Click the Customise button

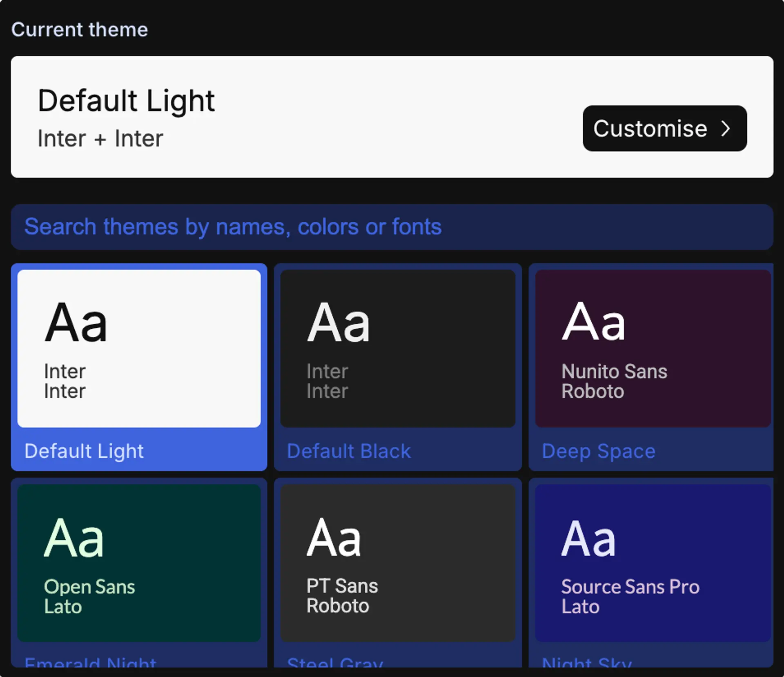pyautogui.click(x=664, y=129)
